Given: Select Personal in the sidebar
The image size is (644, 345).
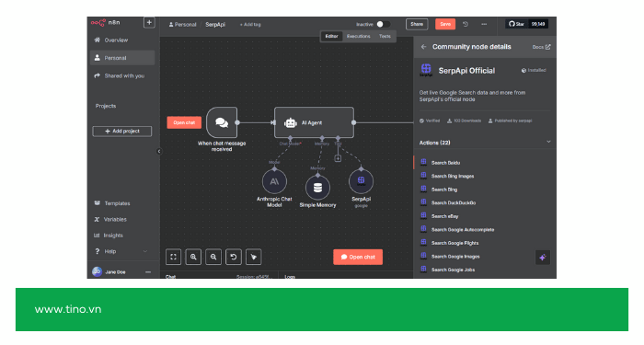Looking at the screenshot, I should click(x=122, y=58).
